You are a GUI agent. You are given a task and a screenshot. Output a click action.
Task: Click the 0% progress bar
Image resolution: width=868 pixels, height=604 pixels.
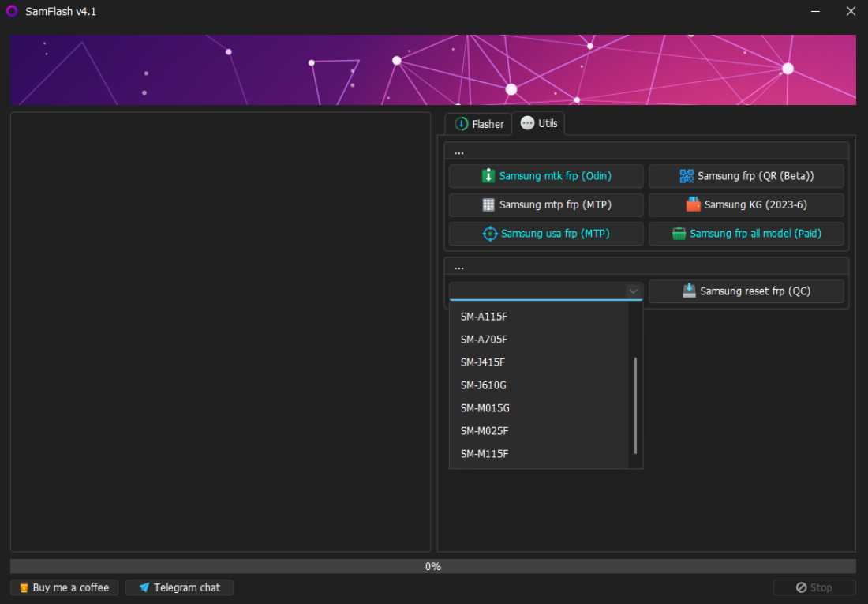tap(432, 565)
